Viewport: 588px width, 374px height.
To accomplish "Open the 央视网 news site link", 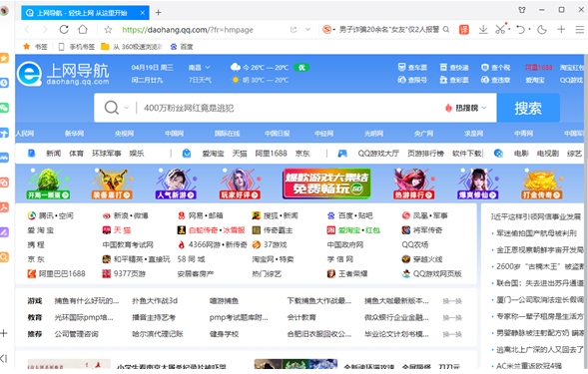I will coord(124,134).
